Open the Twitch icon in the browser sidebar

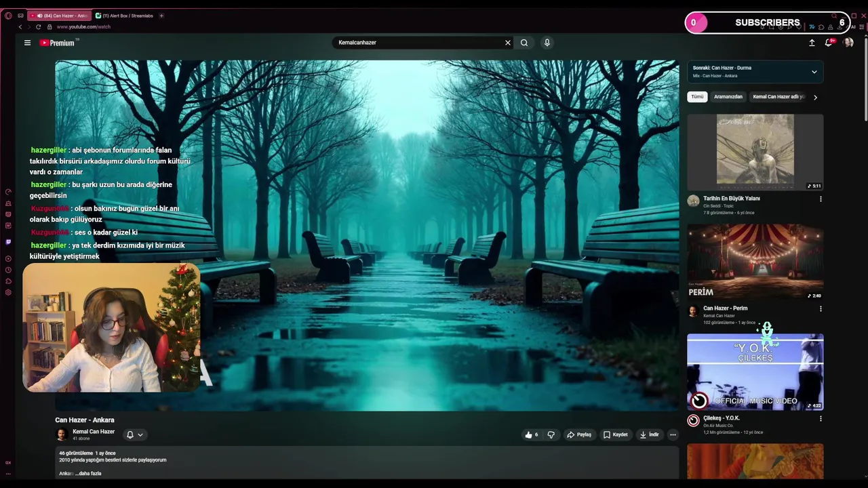(8, 242)
